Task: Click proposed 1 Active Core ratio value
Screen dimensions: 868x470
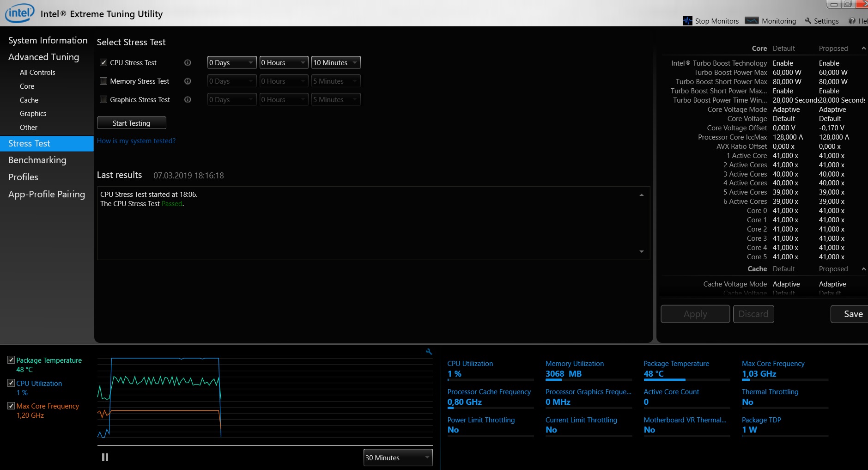Action: coord(832,156)
